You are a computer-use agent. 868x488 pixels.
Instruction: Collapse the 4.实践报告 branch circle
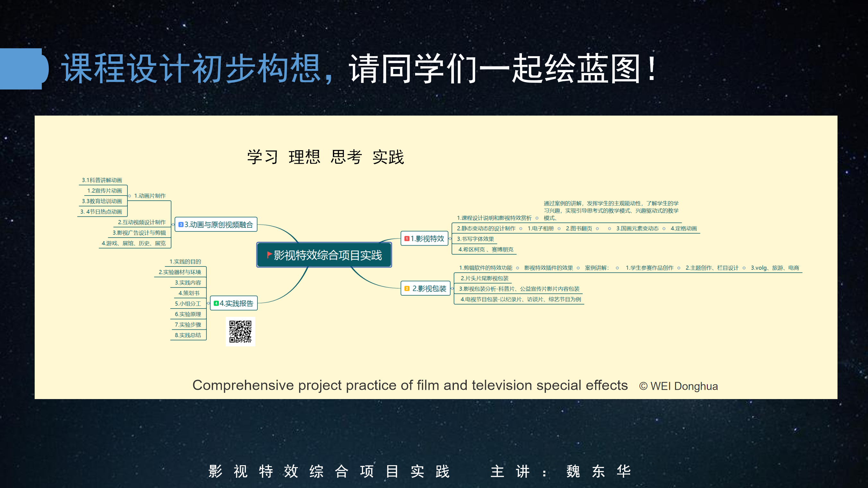click(208, 303)
